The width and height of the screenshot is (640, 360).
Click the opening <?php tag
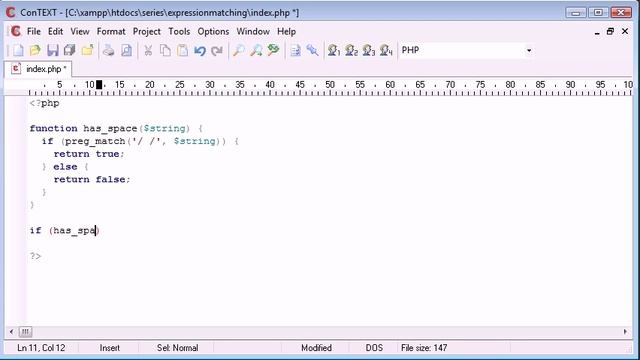pyautogui.click(x=44, y=103)
